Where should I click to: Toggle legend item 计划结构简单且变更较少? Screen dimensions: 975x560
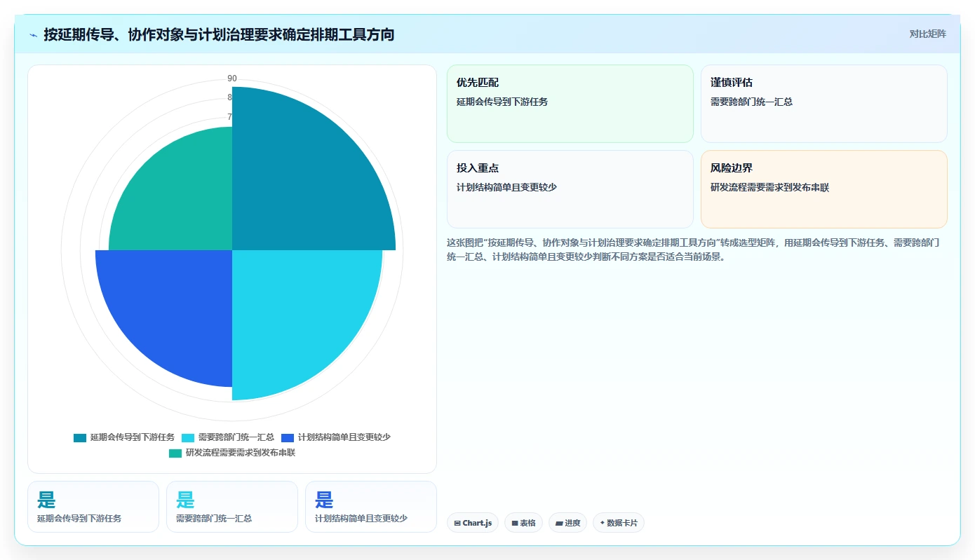336,437
